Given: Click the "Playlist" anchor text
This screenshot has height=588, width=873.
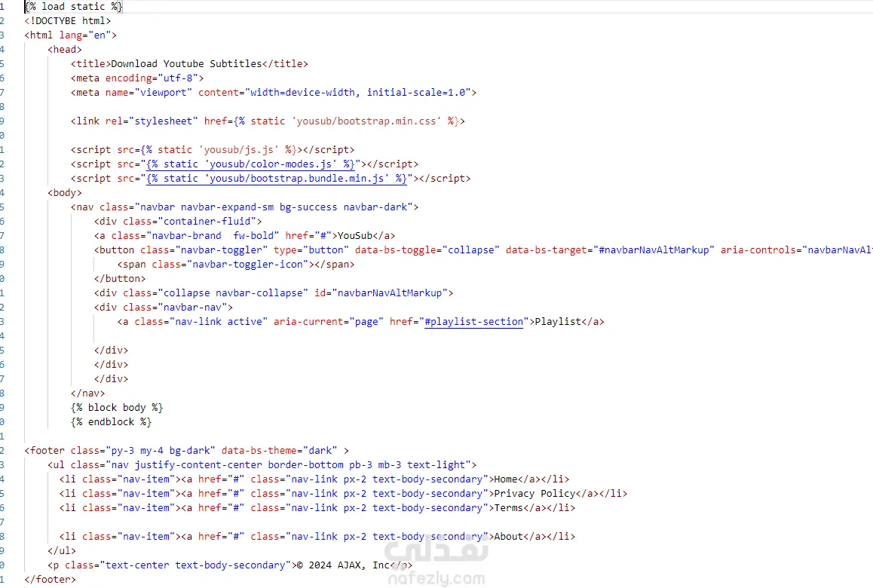Looking at the screenshot, I should tap(558, 322).
